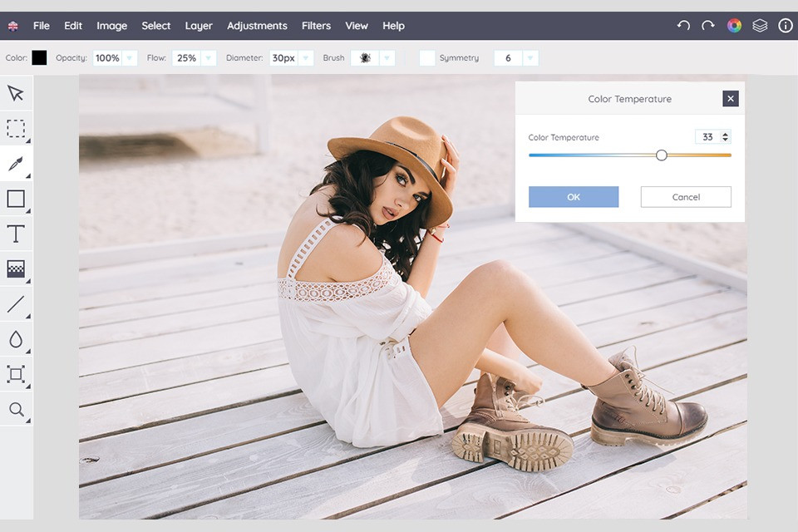This screenshot has height=532, width=798.
Task: Click the Redo arrow icon
Action: click(708, 26)
